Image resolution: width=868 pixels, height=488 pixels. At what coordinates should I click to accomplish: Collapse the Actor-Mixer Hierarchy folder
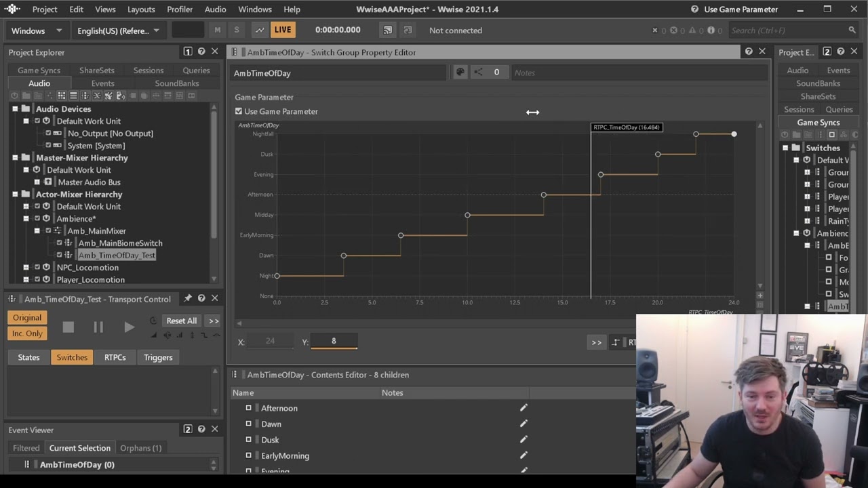[x=15, y=195]
